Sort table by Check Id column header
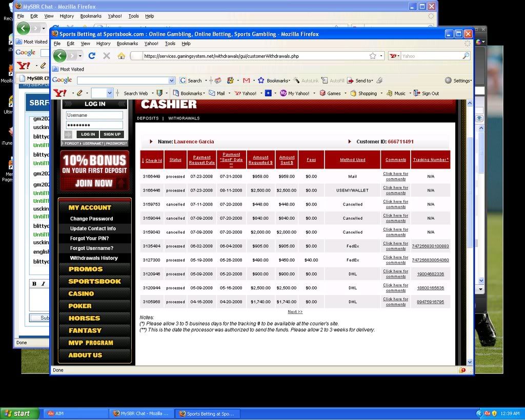 pyautogui.click(x=153, y=160)
